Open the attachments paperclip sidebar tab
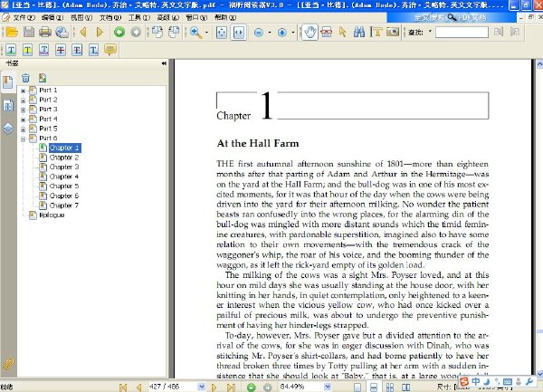 point(8,364)
